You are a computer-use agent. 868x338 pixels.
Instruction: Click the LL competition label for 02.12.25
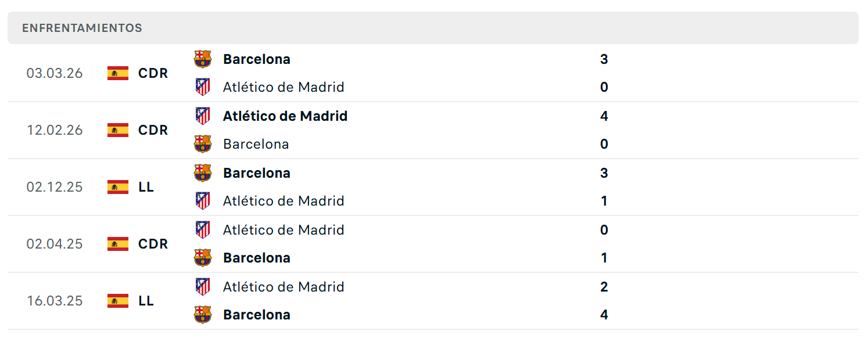tap(146, 187)
